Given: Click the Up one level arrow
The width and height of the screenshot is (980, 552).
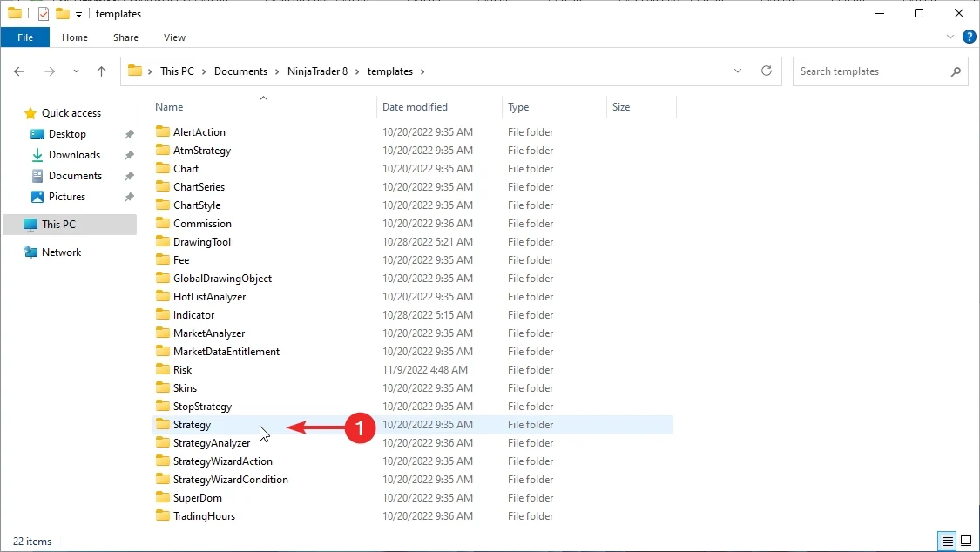Looking at the screenshot, I should (x=101, y=71).
